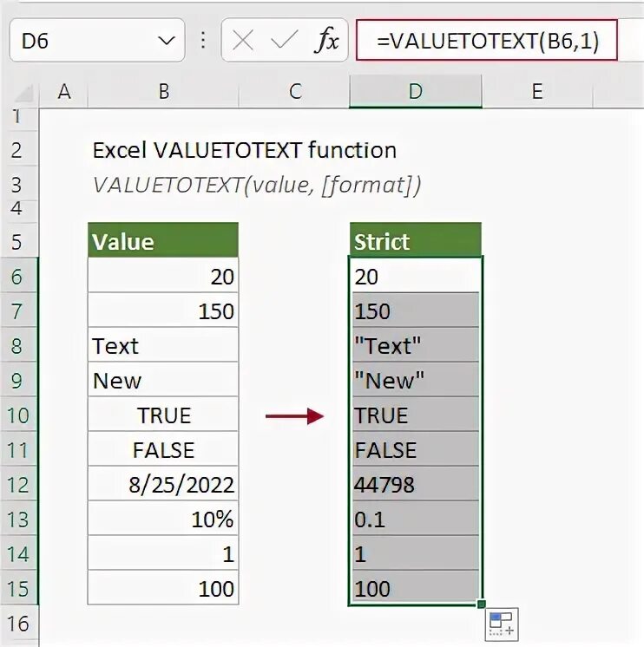This screenshot has width=644, height=647.
Task: Select Strict cell showing TRUE
Action: [415, 415]
